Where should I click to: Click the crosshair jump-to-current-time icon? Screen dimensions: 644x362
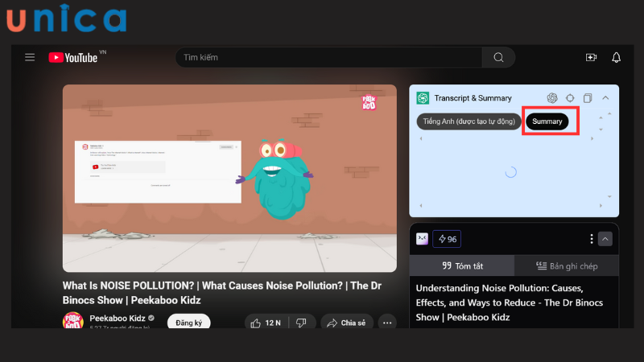tap(570, 98)
